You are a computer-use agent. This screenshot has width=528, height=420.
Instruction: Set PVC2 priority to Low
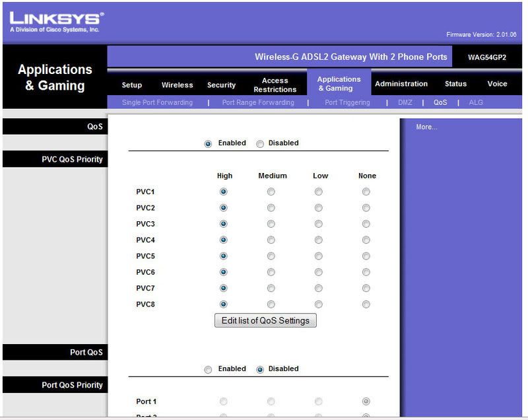tap(318, 208)
